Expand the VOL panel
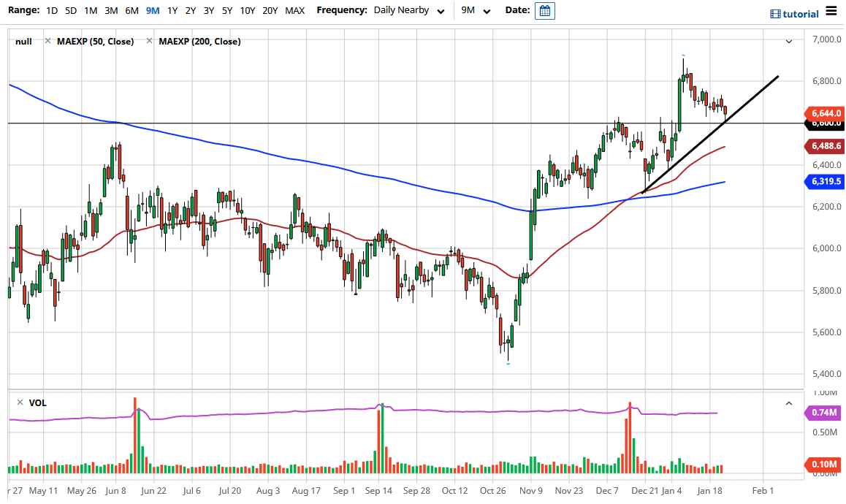This screenshot has height=504, width=846. click(788, 402)
